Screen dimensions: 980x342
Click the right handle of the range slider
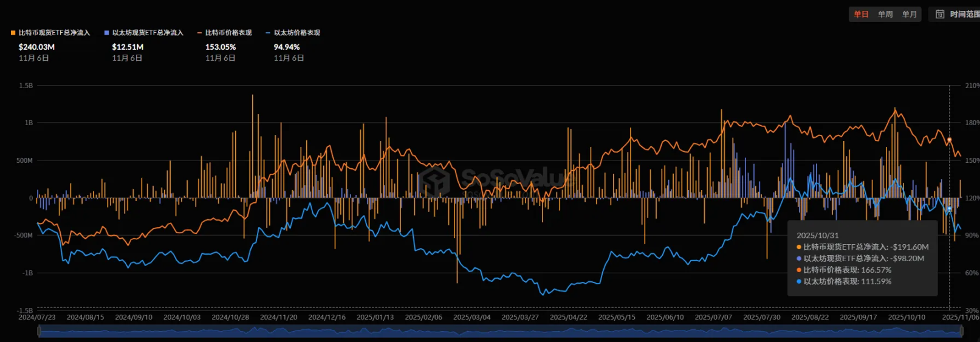961,331
